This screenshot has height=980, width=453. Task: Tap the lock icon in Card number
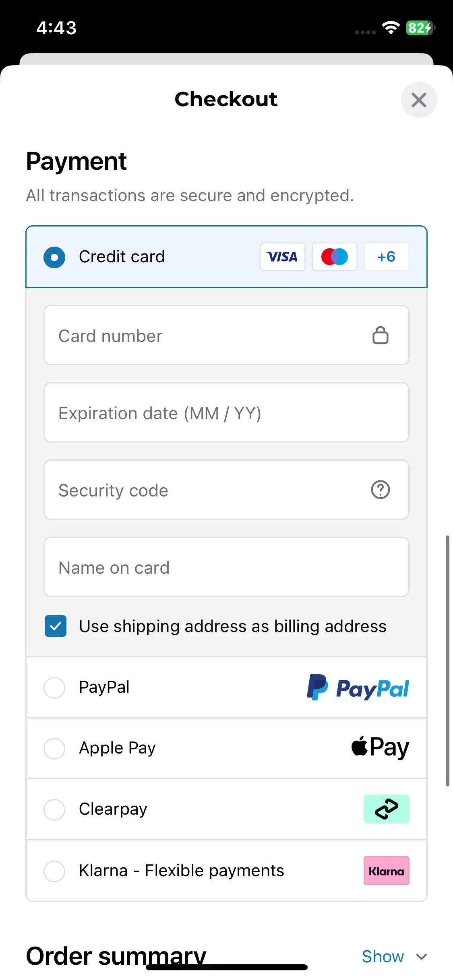click(380, 335)
